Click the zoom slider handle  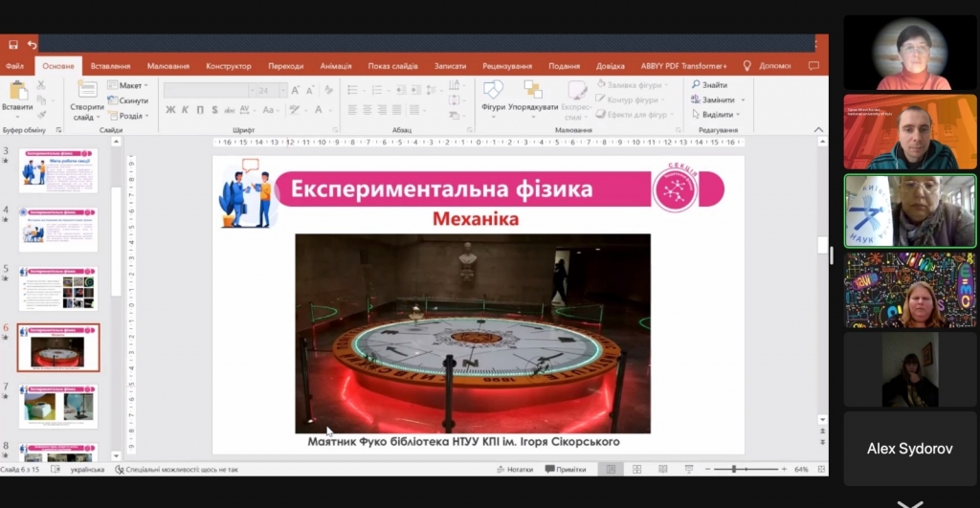pyautogui.click(x=734, y=469)
